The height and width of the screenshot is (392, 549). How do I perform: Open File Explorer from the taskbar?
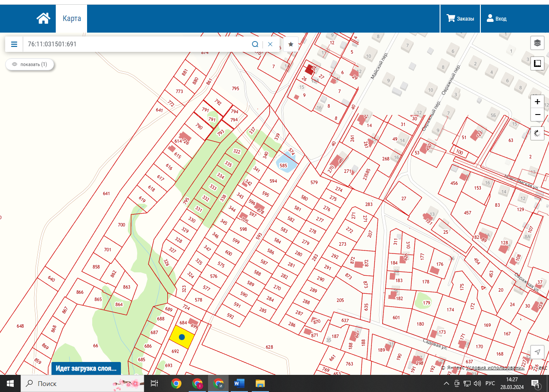pos(260,383)
